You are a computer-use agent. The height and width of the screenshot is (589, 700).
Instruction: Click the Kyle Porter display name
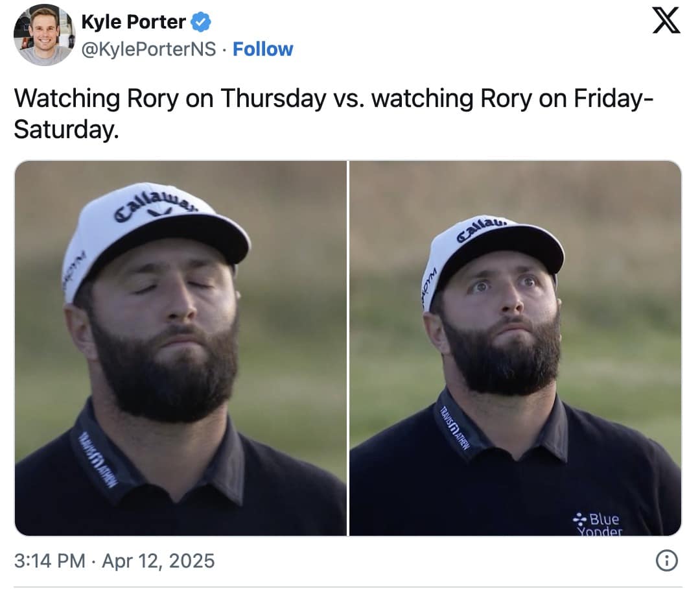(134, 23)
